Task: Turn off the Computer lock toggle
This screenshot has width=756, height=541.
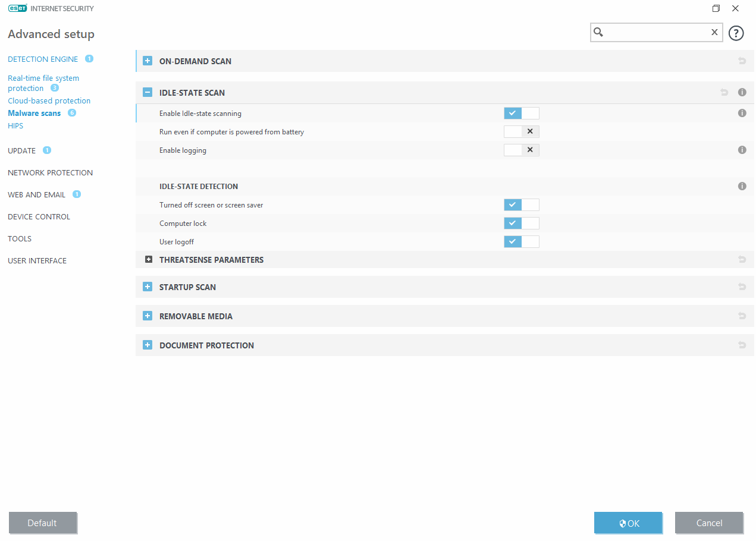Action: 521,224
